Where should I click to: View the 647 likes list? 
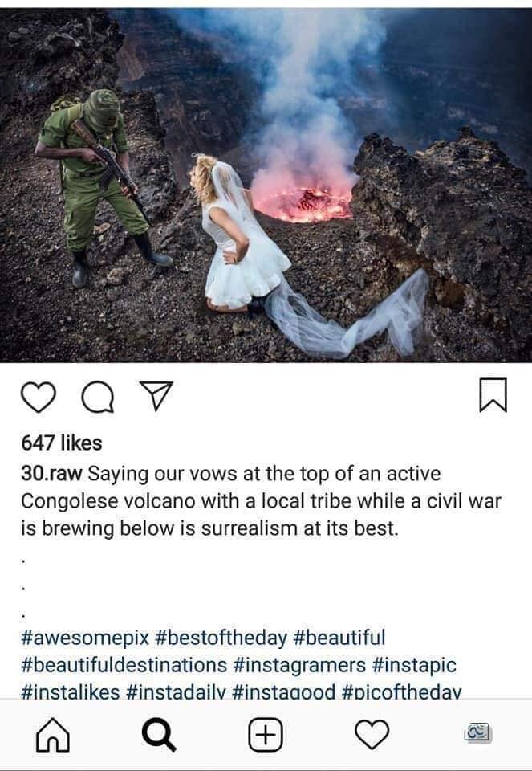click(62, 443)
